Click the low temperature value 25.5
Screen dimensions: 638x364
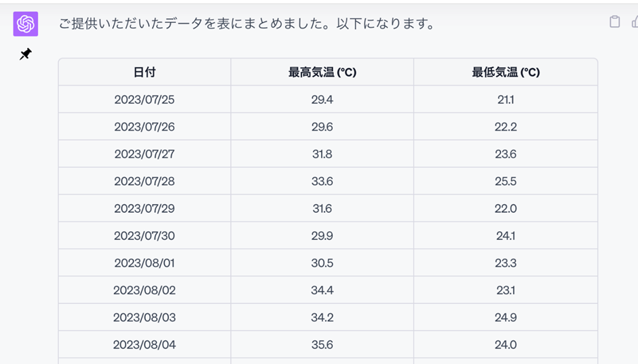(506, 181)
